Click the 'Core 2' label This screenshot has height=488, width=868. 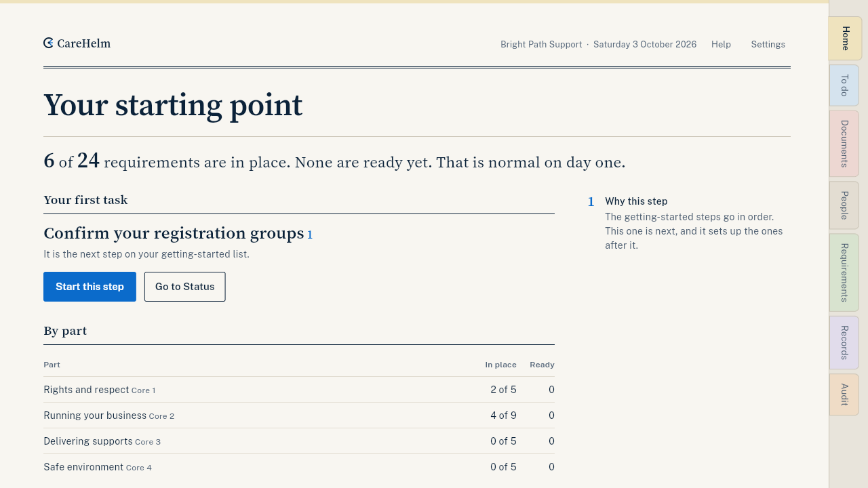click(161, 416)
